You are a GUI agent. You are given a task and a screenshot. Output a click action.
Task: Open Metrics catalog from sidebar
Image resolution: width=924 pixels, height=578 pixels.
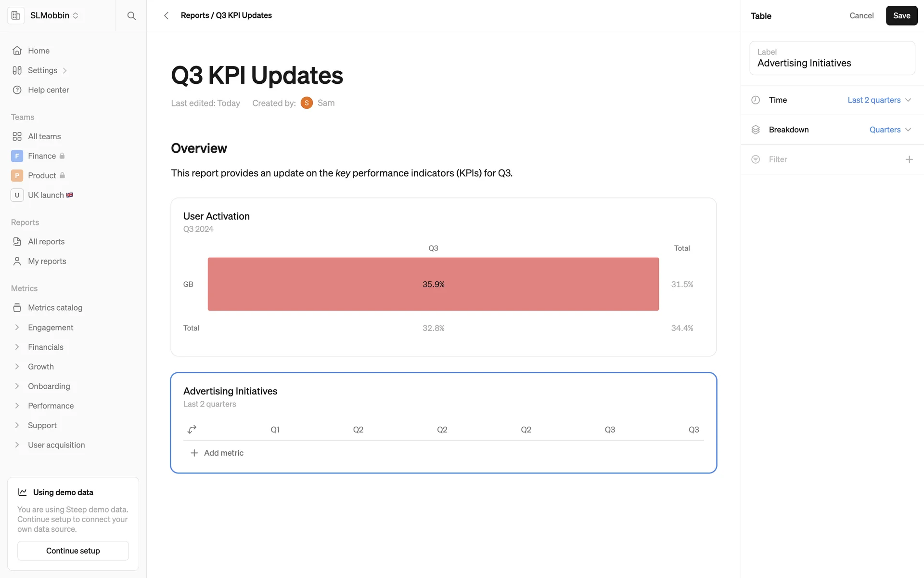tap(55, 308)
